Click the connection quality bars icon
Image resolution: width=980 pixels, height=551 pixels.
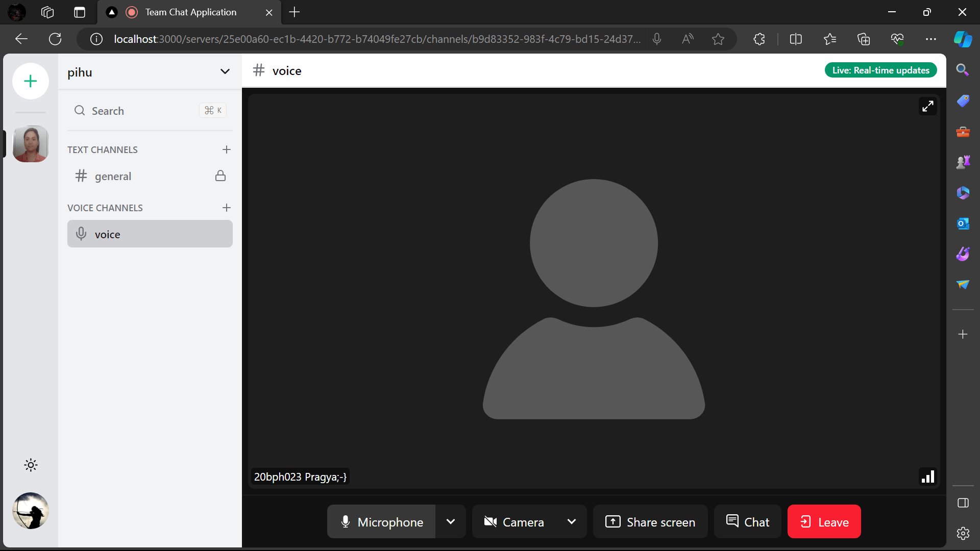click(927, 477)
